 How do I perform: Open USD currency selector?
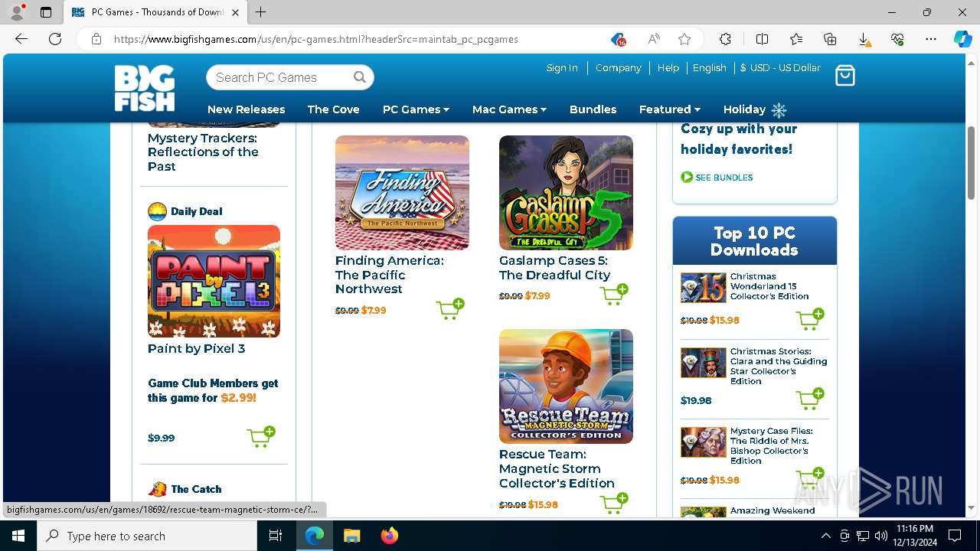pos(780,67)
